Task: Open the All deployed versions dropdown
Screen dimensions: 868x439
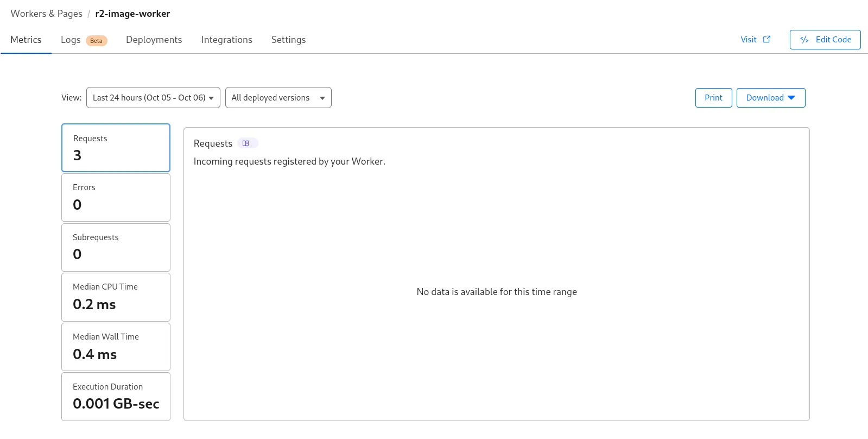Action: point(278,98)
